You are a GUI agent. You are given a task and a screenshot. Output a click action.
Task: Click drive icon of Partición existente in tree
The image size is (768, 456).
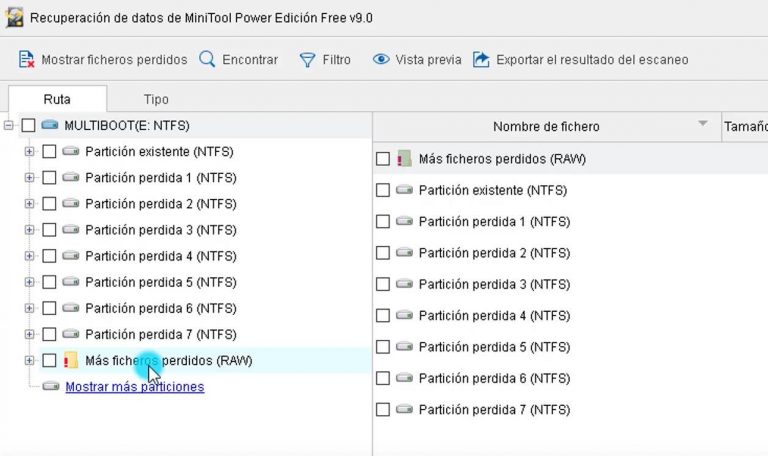pyautogui.click(x=71, y=151)
